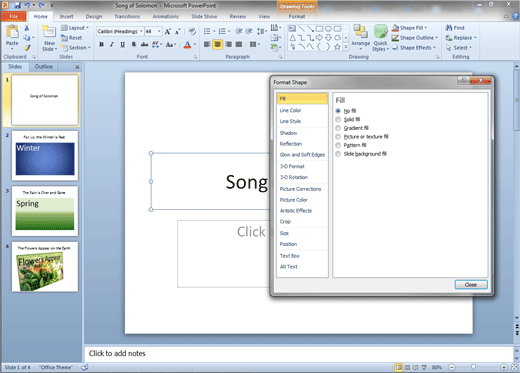Open Glow and Soft Edges category

pyautogui.click(x=302, y=155)
